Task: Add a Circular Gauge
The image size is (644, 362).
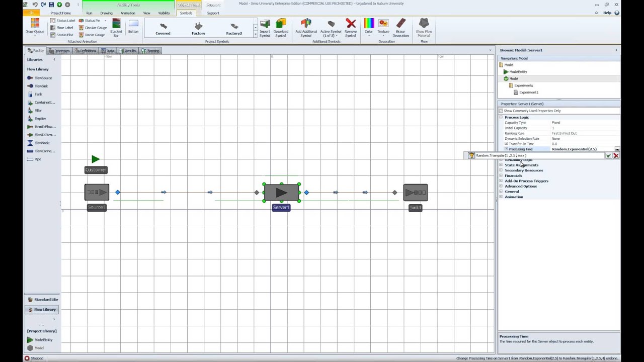Action: [x=93, y=28]
